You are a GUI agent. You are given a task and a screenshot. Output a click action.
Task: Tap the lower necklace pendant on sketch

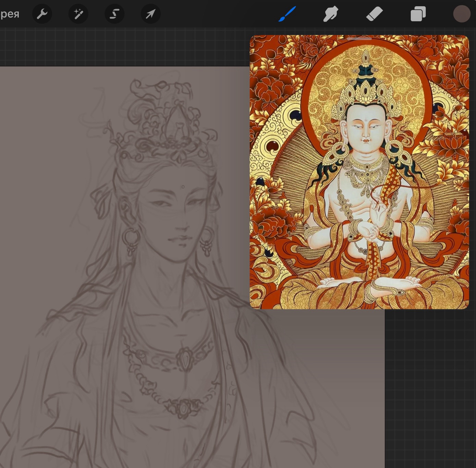(x=184, y=408)
